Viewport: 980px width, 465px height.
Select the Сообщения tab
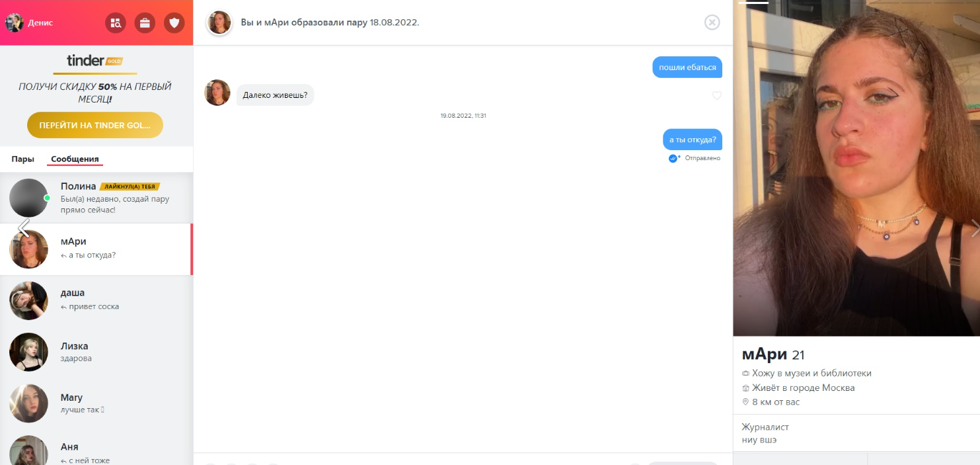[x=75, y=159]
